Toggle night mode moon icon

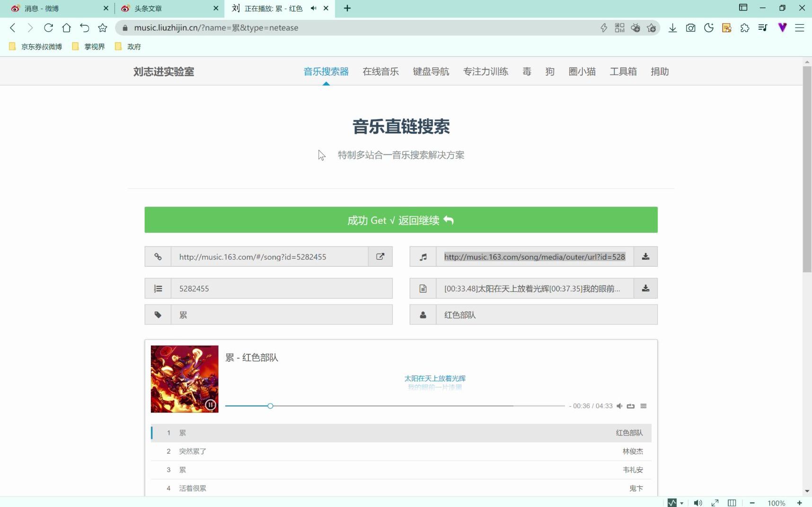(x=708, y=28)
